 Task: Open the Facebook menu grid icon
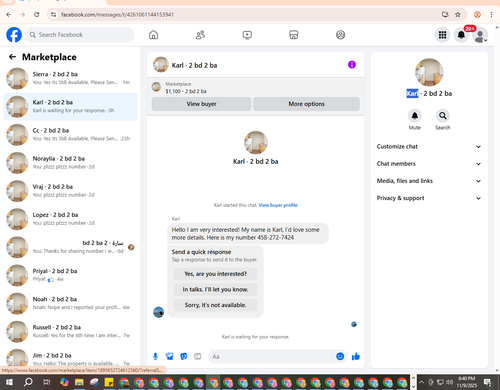point(442,35)
